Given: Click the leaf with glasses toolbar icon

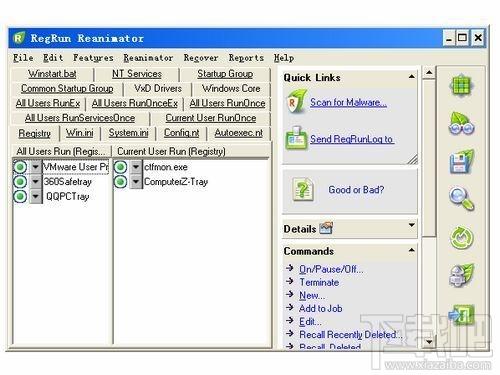Looking at the screenshot, I should coord(462,124).
